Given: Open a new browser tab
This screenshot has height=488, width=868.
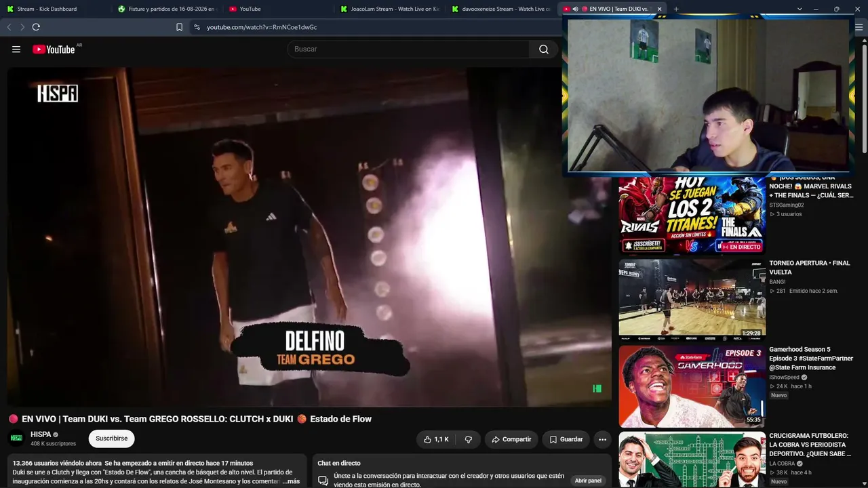Looking at the screenshot, I should point(676,9).
